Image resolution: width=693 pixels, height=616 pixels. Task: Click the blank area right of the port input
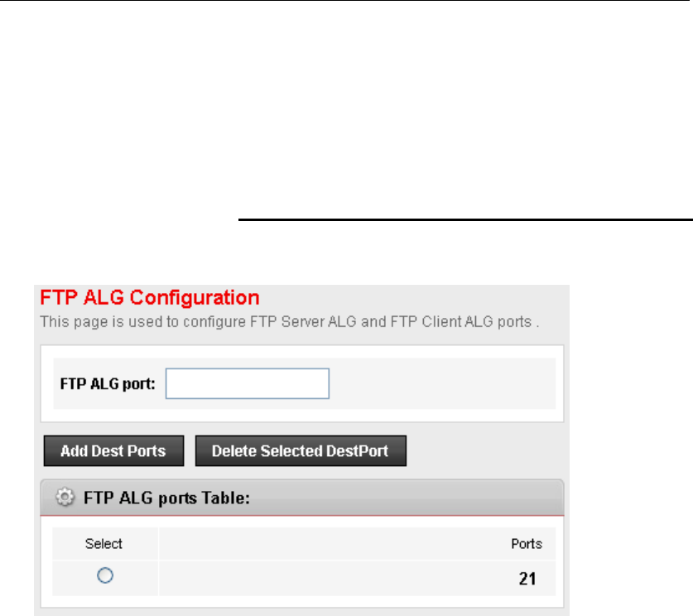tap(439, 384)
